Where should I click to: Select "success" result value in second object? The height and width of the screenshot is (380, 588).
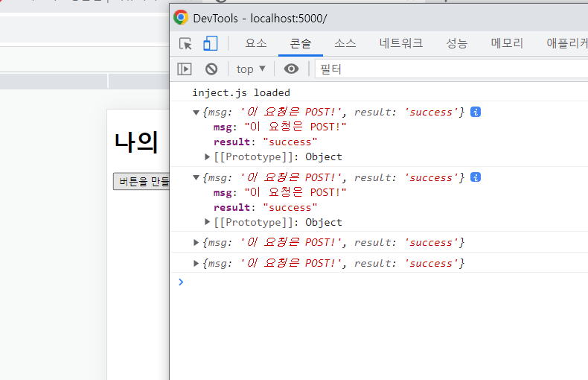[x=290, y=208]
